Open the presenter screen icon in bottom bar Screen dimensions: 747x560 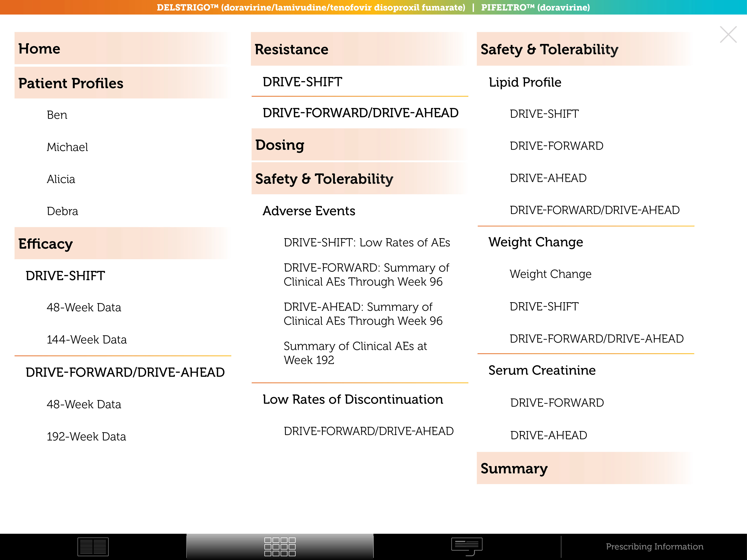[467, 546]
